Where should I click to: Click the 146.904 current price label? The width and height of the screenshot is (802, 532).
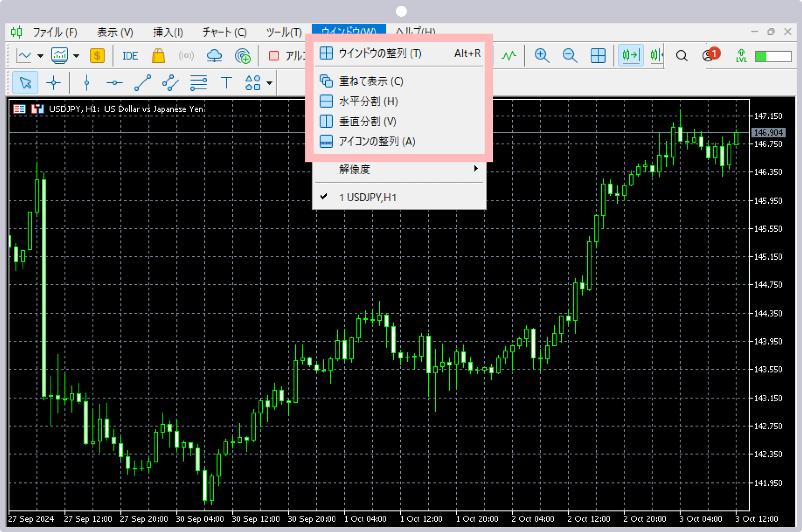pos(768,132)
